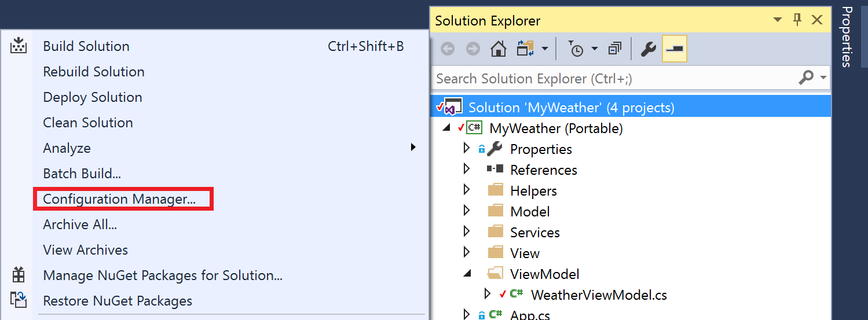Select Build Solution from the menu
868x320 pixels.
(x=86, y=46)
